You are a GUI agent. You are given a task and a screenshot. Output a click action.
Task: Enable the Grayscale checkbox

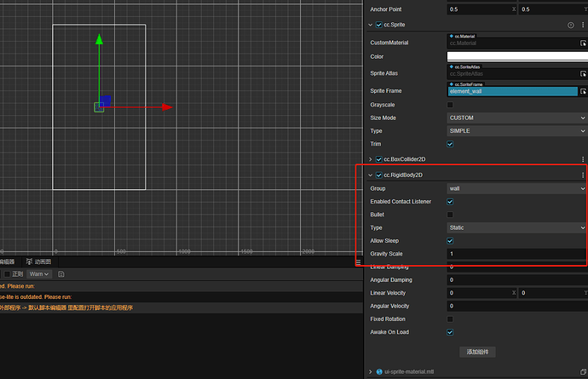click(x=450, y=105)
